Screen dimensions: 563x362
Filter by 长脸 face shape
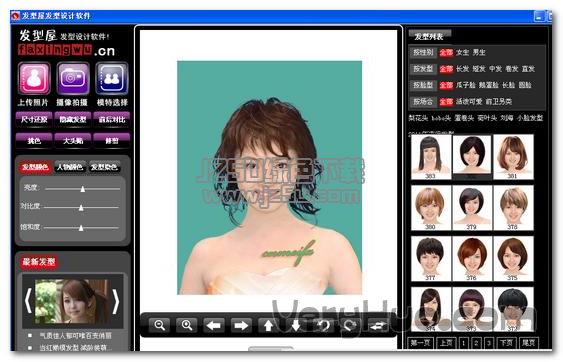tap(508, 85)
